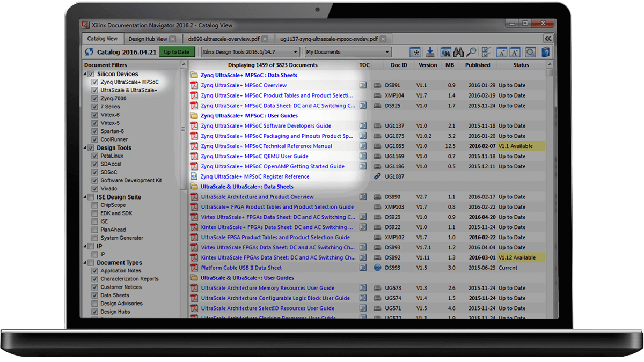Toggle the Virtex-6 filter checkbox
Screen dimensions: 644x362
(95, 115)
